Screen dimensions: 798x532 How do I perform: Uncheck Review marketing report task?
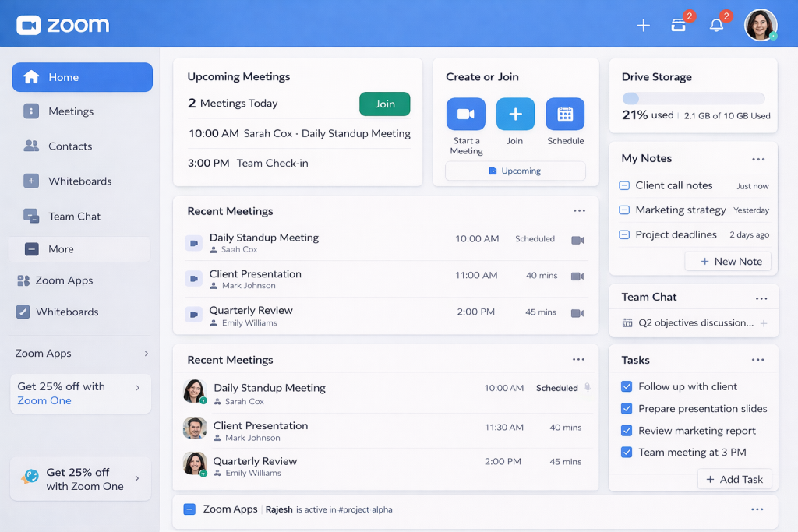[627, 431]
